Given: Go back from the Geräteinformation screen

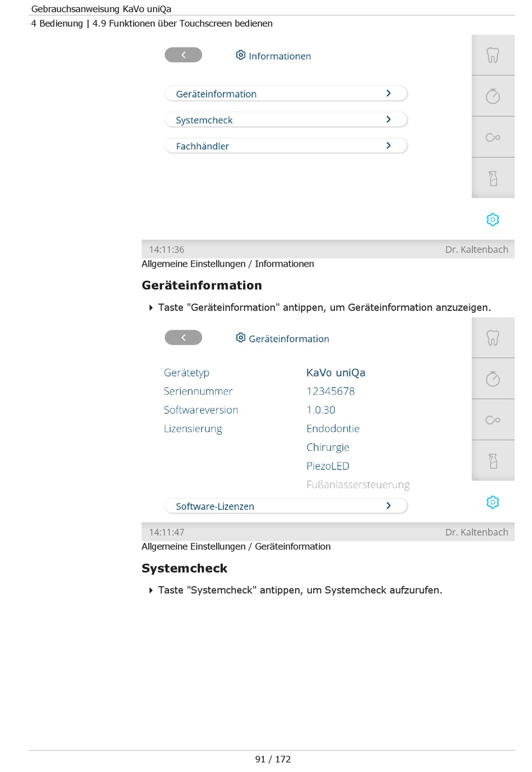Looking at the screenshot, I should pyautogui.click(x=183, y=337).
